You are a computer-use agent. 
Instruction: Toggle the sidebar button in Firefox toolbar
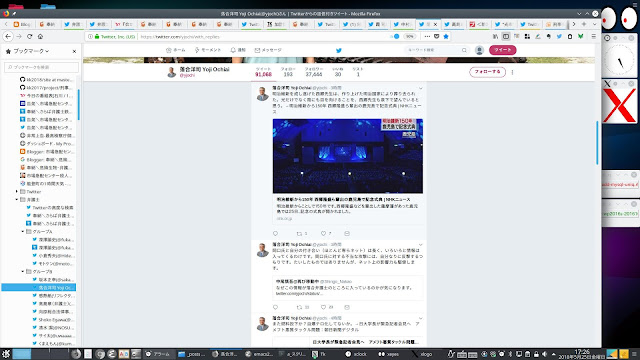(506, 36)
